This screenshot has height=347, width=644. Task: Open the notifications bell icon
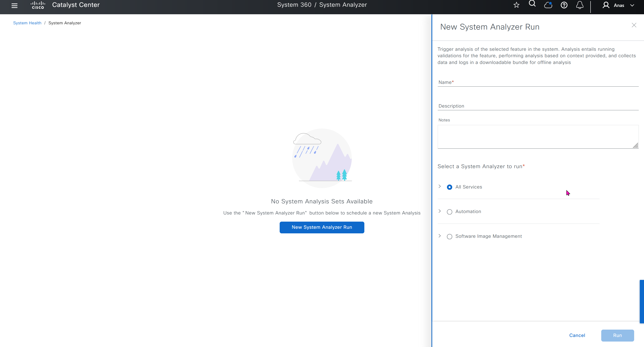tap(580, 5)
